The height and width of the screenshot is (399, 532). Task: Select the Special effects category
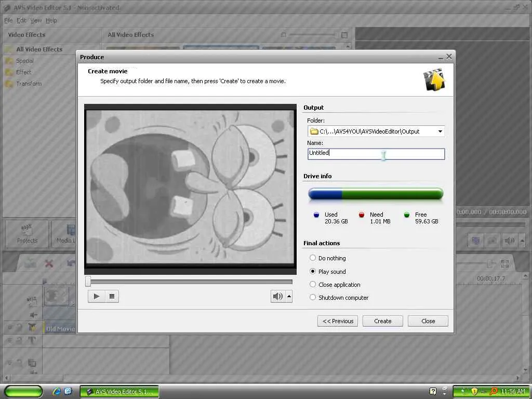point(25,61)
